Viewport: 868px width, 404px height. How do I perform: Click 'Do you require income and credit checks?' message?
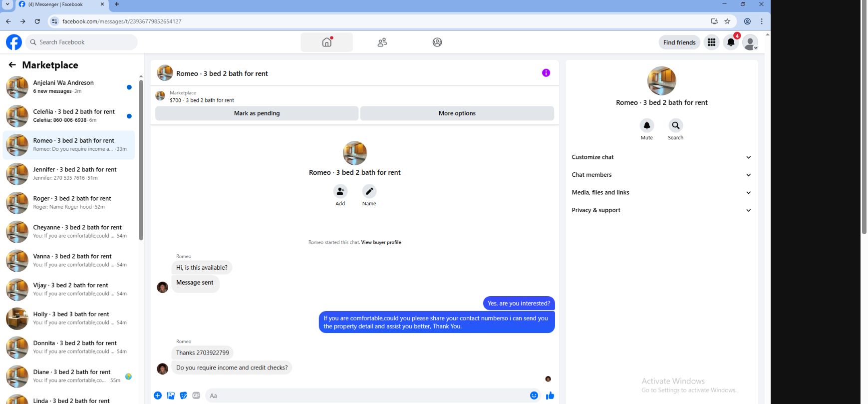coord(232,368)
